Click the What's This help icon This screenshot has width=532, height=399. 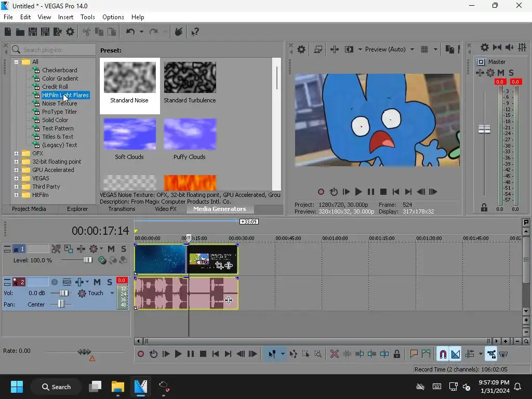pos(195,32)
